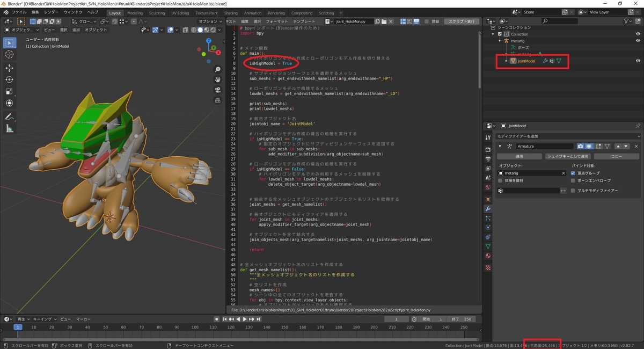Toggle Armature modifier render camera visibility
This screenshot has width=644, height=349.
tap(580, 146)
